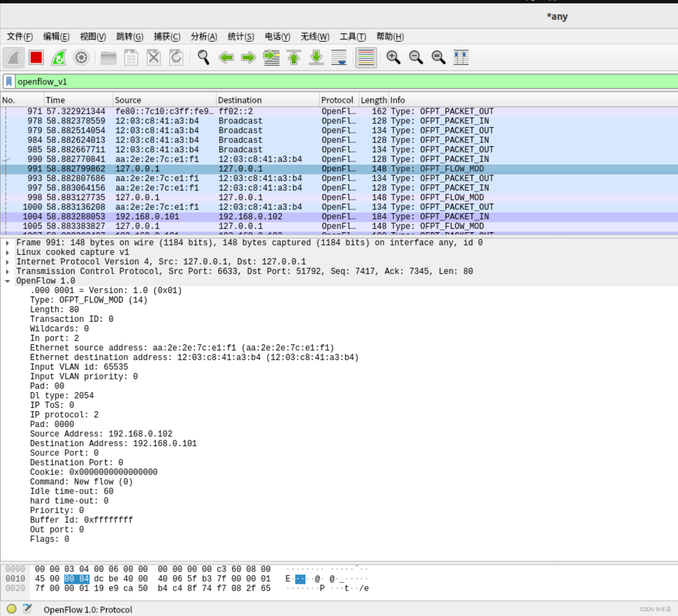The width and height of the screenshot is (678, 616).
Task: Open the 分析(A) menu
Action: click(x=204, y=36)
